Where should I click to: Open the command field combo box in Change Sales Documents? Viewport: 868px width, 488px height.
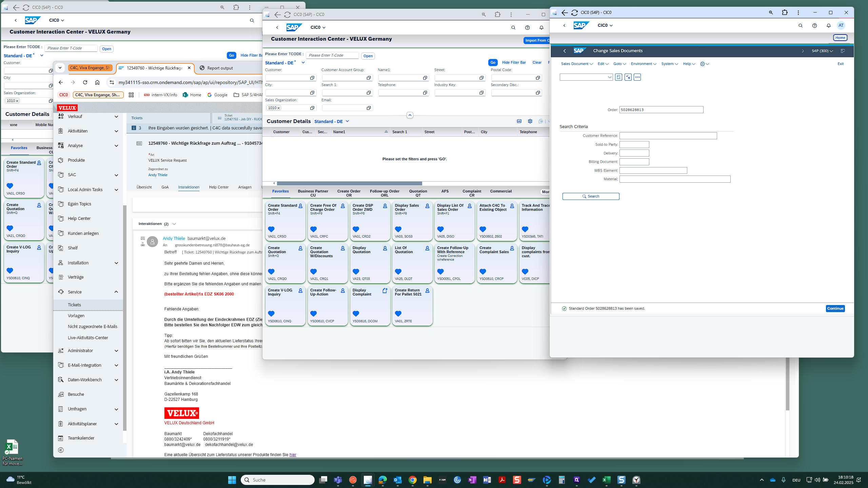coord(586,77)
